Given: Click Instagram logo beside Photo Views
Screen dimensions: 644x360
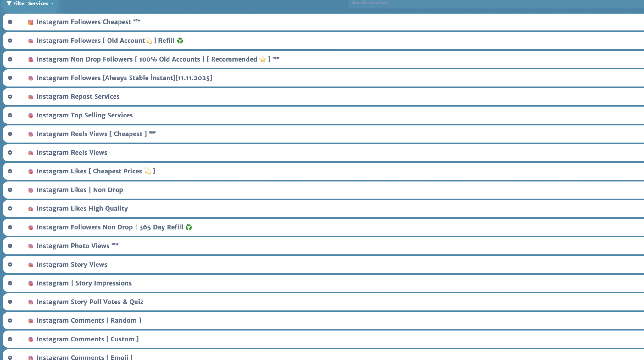Looking at the screenshot, I should (x=31, y=246).
